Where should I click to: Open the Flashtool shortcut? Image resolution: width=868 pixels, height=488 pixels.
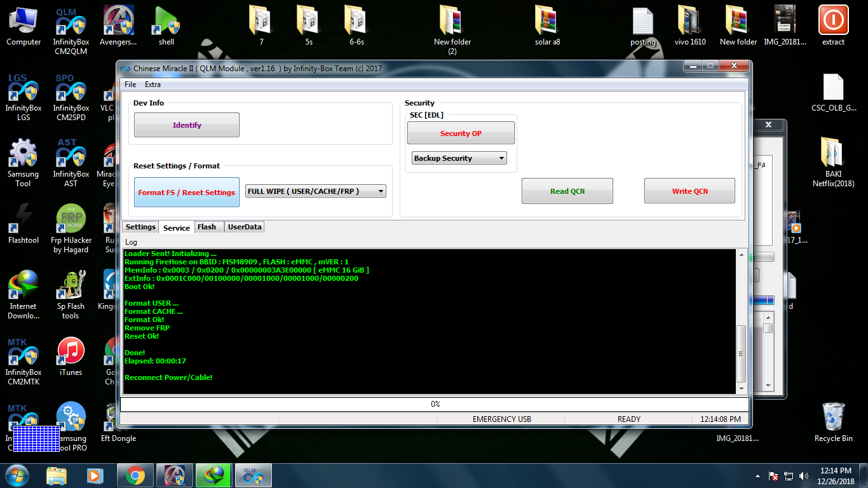click(x=24, y=224)
